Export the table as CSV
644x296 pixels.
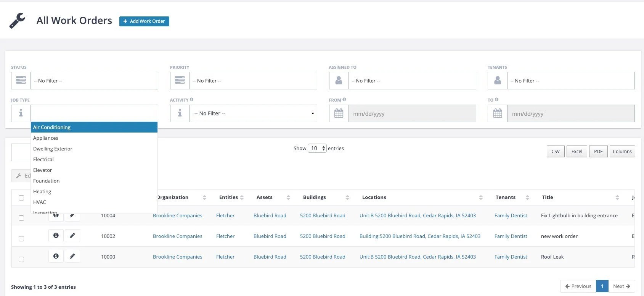coord(556,152)
